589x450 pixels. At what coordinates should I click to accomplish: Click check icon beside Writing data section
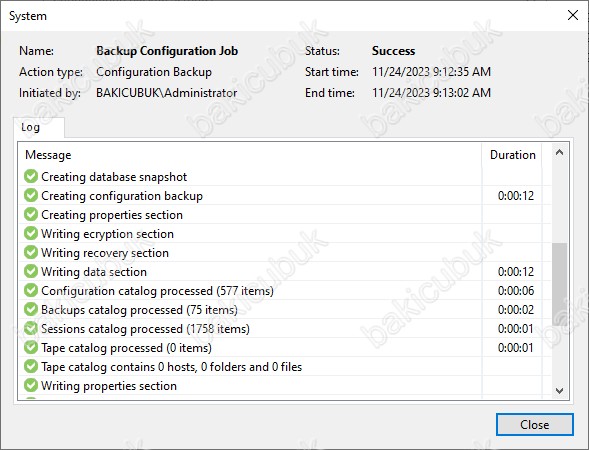coord(31,271)
